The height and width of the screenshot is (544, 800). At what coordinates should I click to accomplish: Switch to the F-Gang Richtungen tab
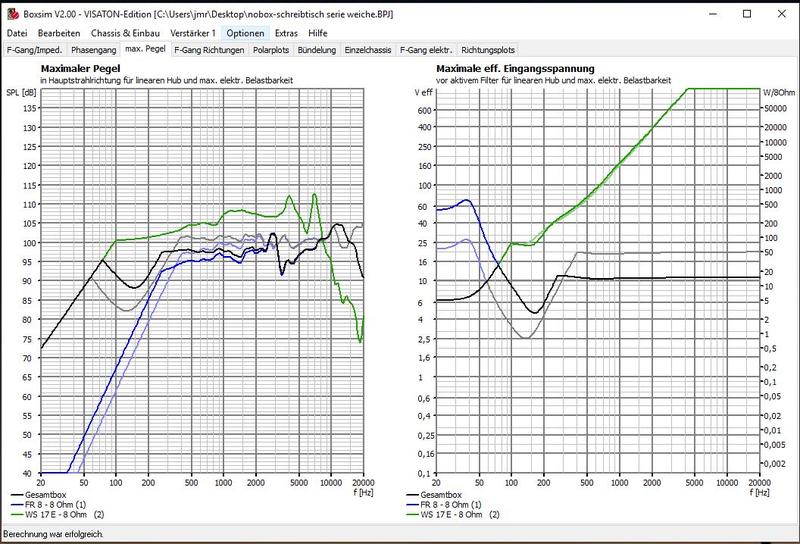(x=209, y=49)
